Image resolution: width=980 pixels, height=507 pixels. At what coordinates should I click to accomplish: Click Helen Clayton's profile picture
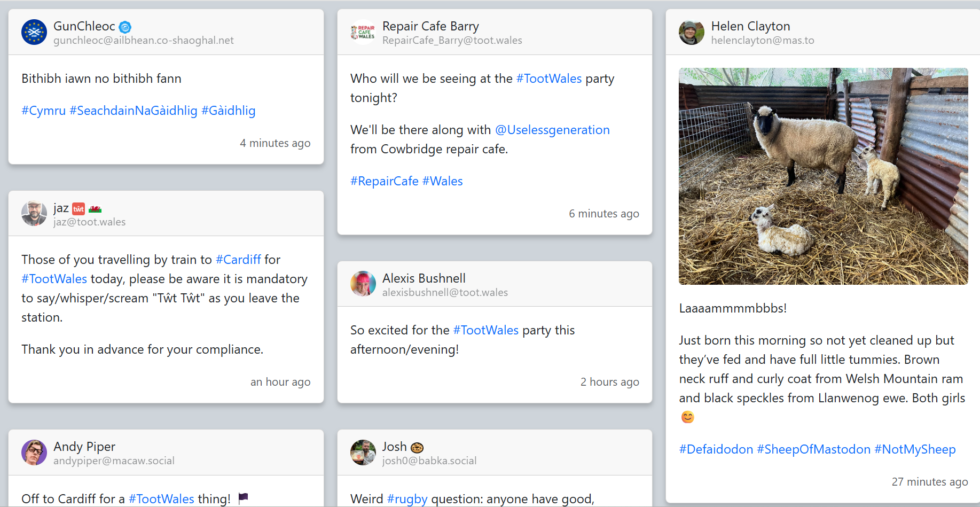coord(692,32)
